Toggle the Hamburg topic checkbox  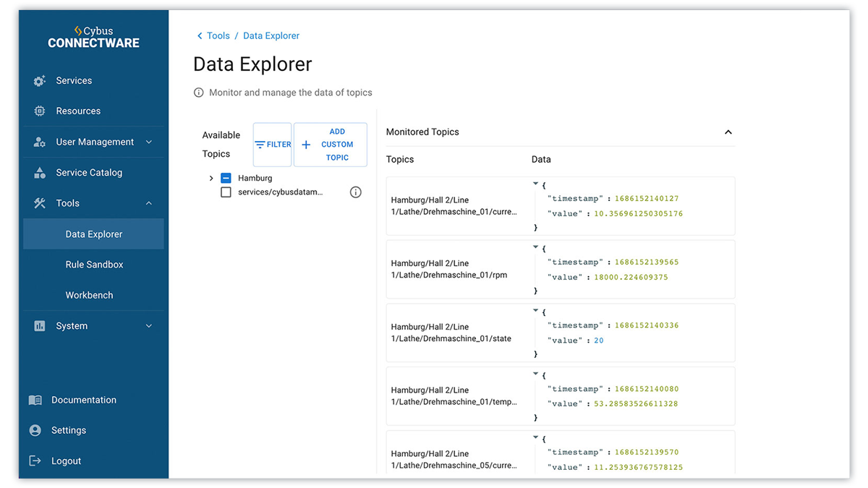coord(226,178)
